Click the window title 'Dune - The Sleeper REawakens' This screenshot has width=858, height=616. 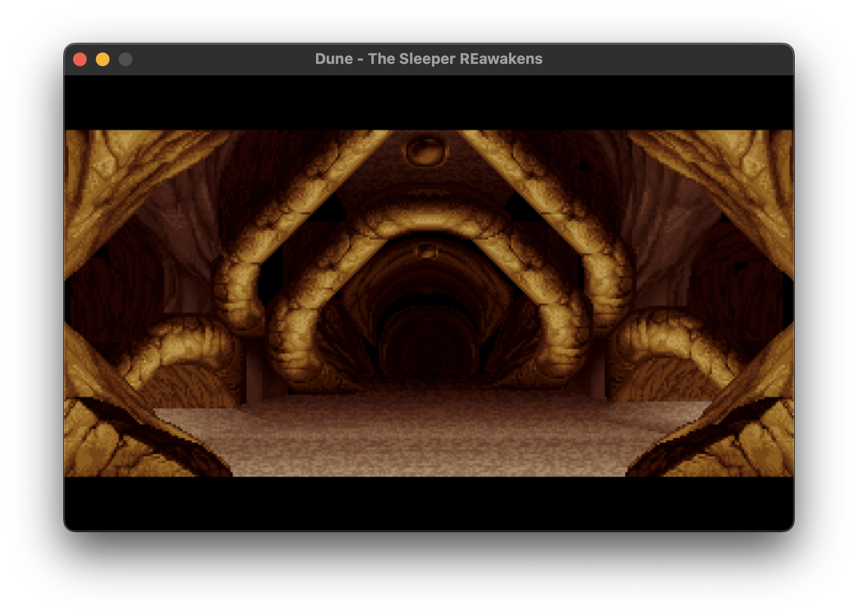[428, 59]
